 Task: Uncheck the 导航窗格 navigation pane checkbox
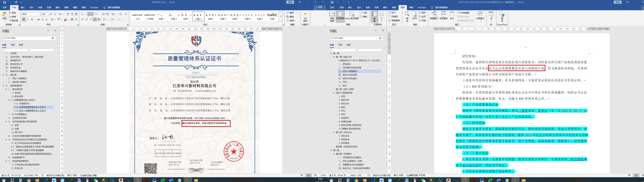pos(389,21)
